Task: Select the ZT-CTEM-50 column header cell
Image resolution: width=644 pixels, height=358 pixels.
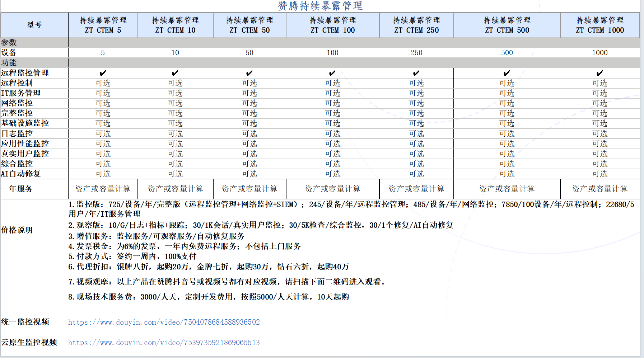Action: point(249,25)
